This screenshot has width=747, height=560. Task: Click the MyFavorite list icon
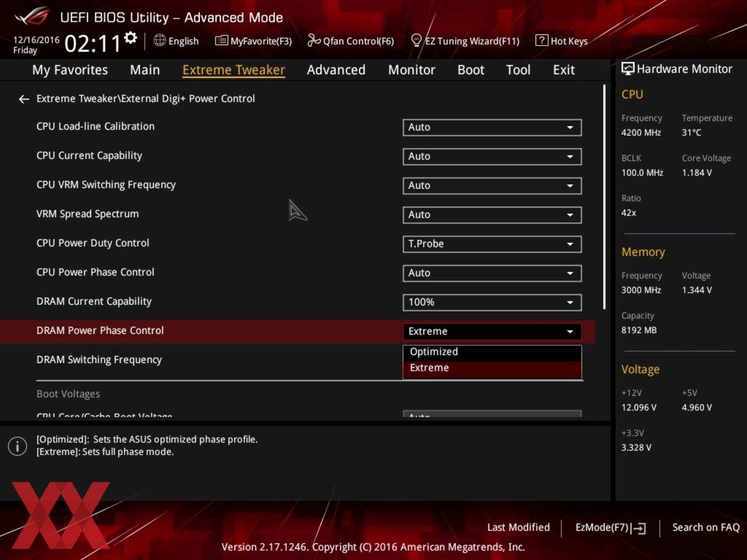[x=221, y=41]
